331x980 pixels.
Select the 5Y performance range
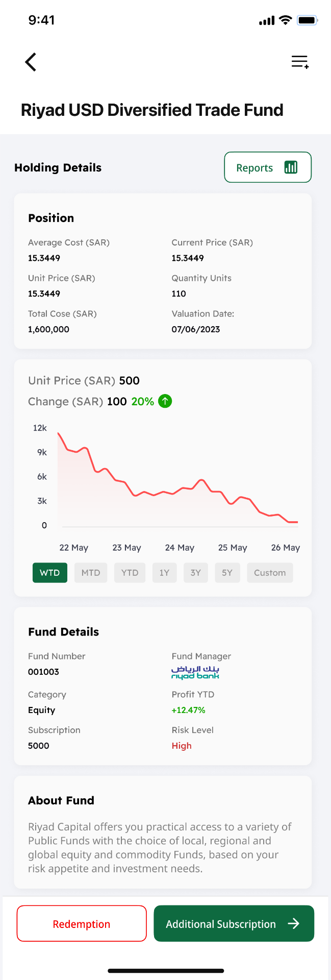point(227,572)
